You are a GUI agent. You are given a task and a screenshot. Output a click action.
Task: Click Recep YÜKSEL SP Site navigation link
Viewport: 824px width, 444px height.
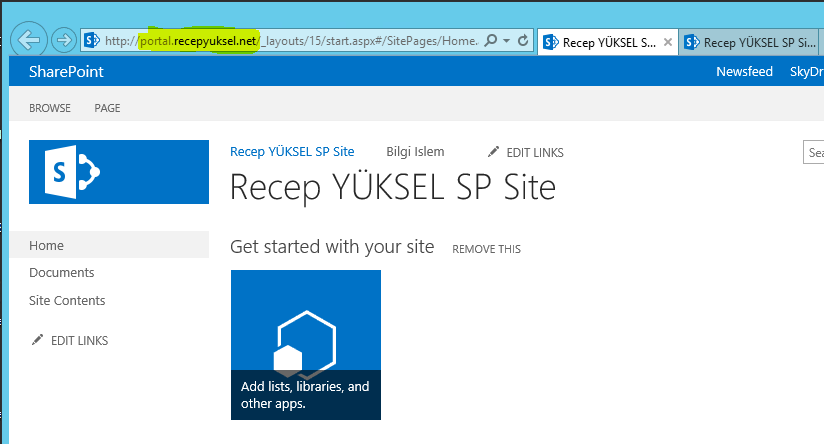coord(292,152)
